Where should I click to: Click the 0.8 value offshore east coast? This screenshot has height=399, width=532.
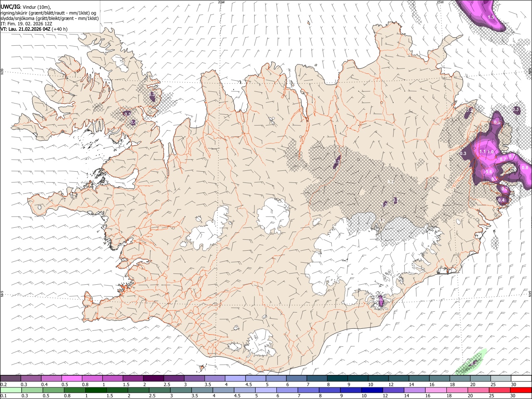[x=525, y=167]
